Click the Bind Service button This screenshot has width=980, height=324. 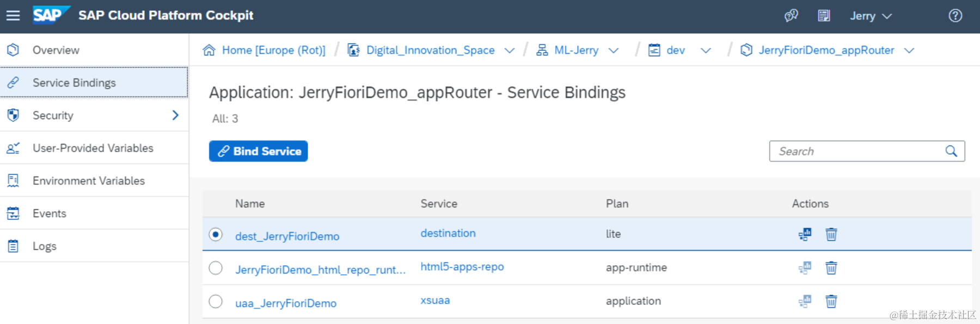pyautogui.click(x=259, y=151)
